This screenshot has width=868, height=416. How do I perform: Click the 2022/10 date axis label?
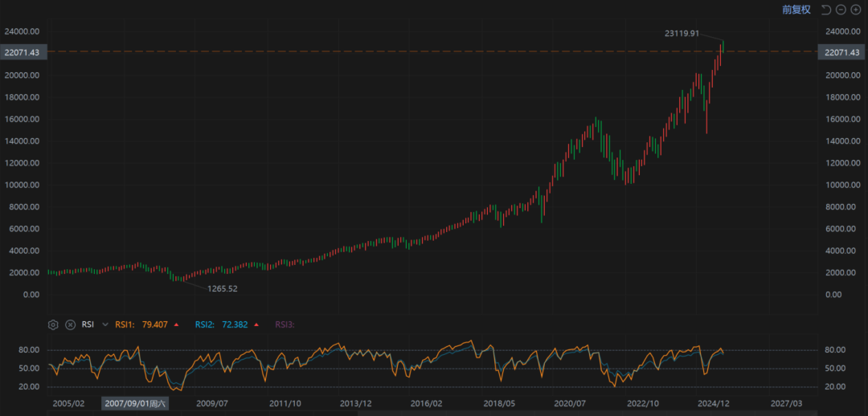tap(643, 403)
